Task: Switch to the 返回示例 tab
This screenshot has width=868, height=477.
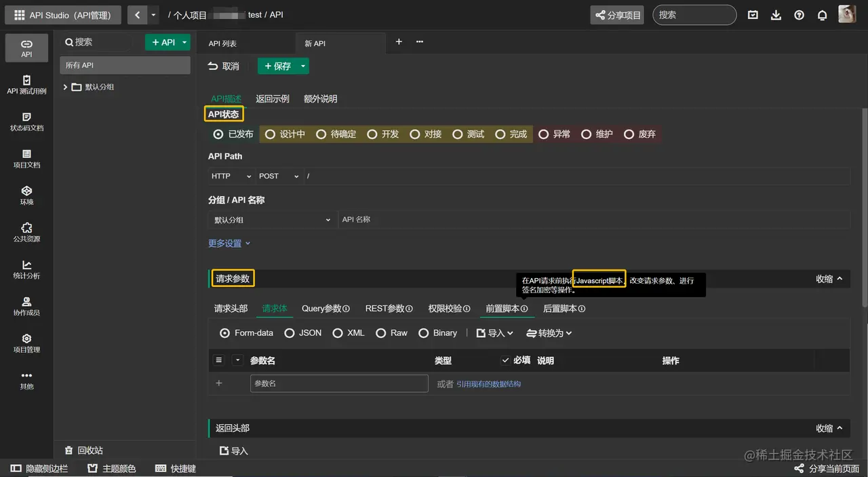Action: (x=273, y=98)
